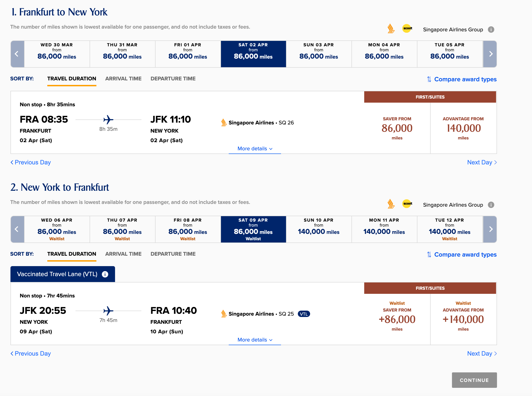The height and width of the screenshot is (396, 532).
Task: Click the Scoot yellow circle icon (return)
Action: [x=407, y=204]
